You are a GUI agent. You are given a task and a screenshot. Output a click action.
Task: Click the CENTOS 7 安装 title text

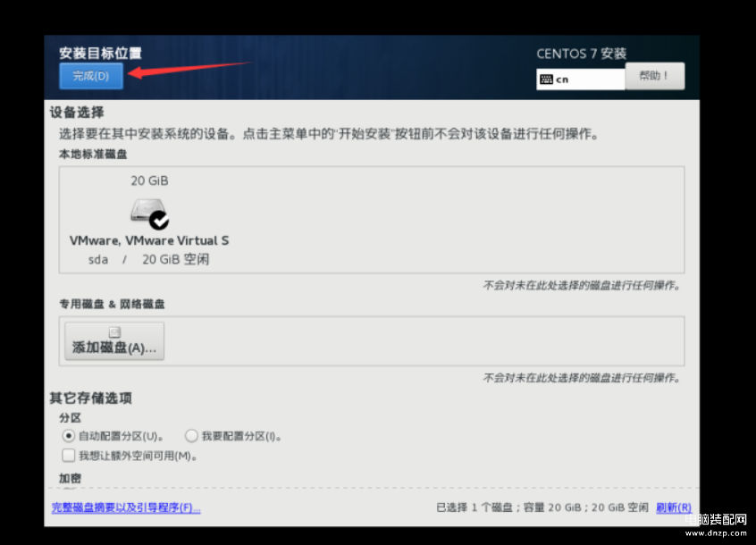[582, 54]
